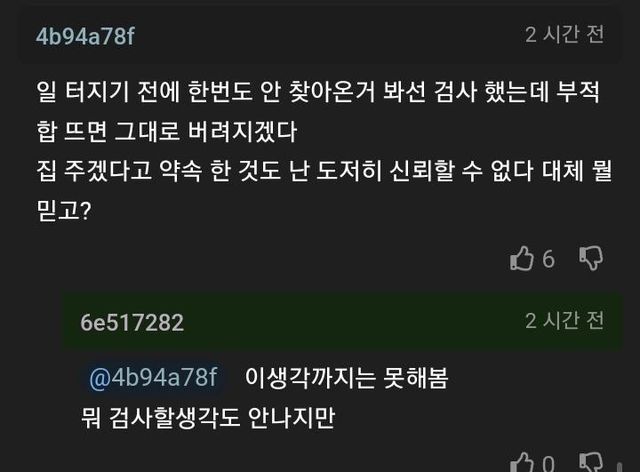640x472 pixels.
Task: Click thumbs-up on the 6e517282 reply
Action: [522, 463]
